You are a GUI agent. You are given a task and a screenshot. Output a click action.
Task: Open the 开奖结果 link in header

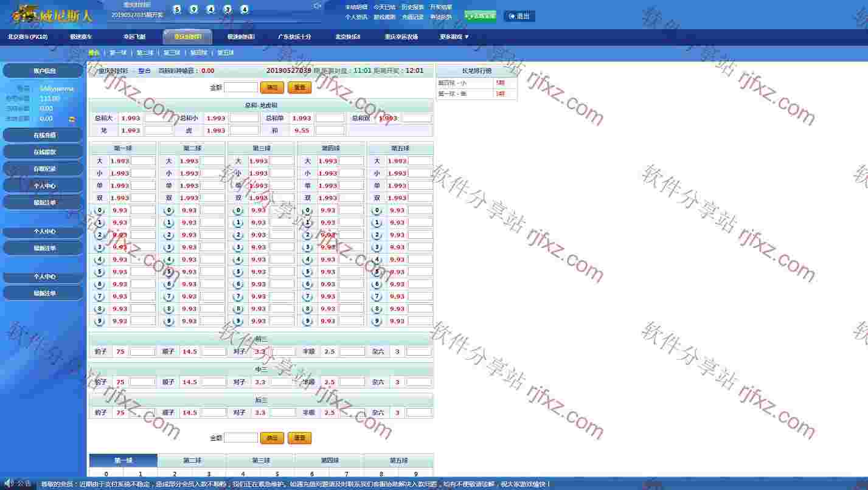[440, 7]
